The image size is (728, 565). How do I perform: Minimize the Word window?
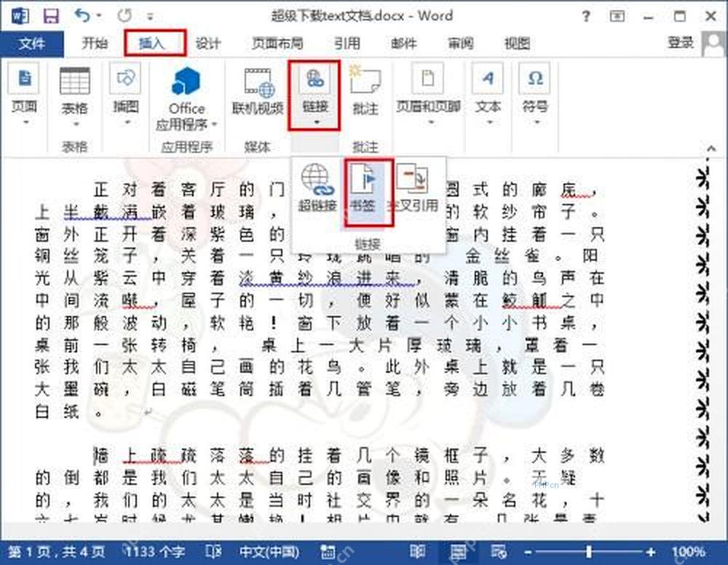tap(649, 17)
